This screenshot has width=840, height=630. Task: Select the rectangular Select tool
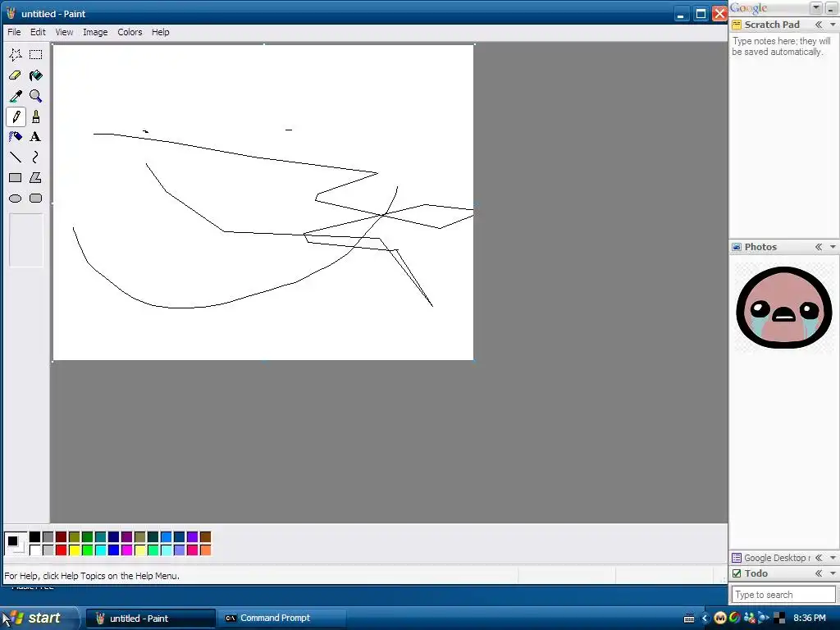pos(36,55)
